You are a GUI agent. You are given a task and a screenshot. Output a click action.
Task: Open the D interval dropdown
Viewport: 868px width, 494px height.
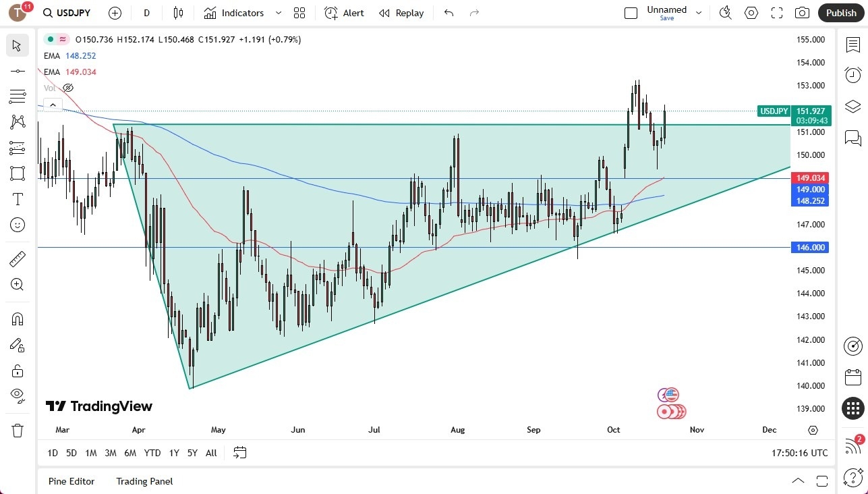point(146,12)
